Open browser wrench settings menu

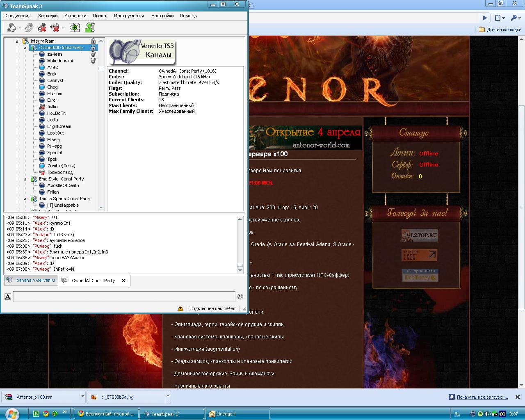coord(515,18)
